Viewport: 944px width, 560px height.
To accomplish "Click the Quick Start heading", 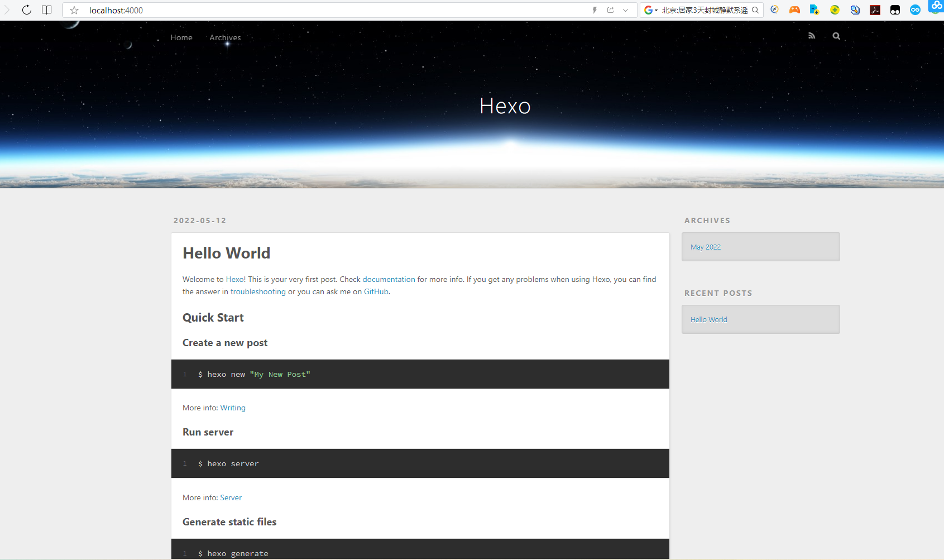I will tap(213, 318).
